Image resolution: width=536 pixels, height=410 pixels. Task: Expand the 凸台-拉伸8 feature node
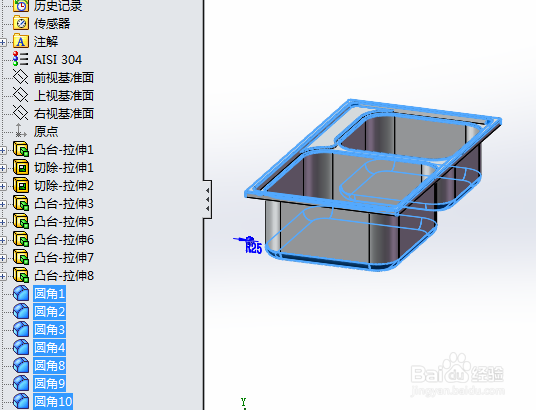3,276
